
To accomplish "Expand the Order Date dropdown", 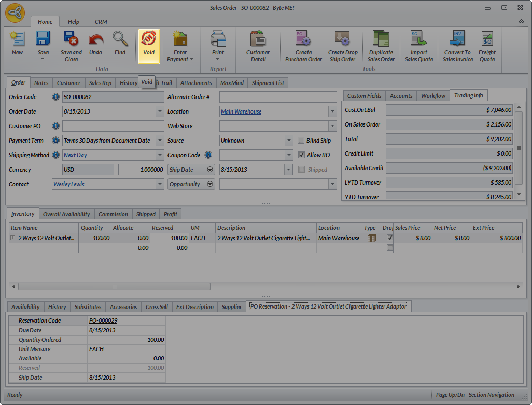I will click(160, 111).
